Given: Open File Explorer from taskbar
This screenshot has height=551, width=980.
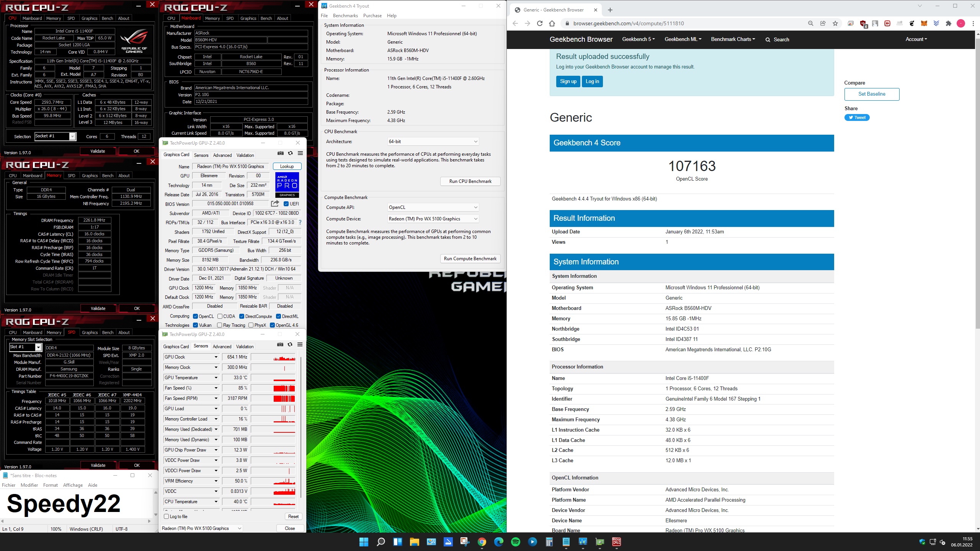Looking at the screenshot, I should tap(414, 542).
